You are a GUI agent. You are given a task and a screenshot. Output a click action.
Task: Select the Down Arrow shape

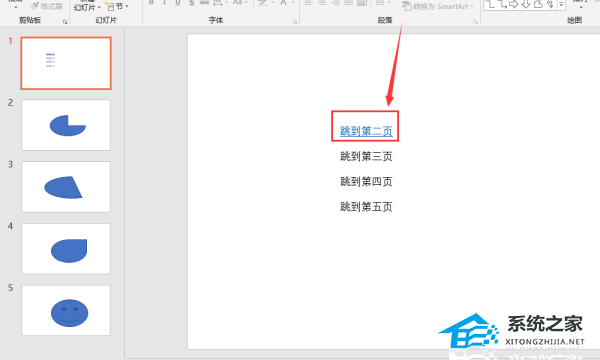coord(526,4)
